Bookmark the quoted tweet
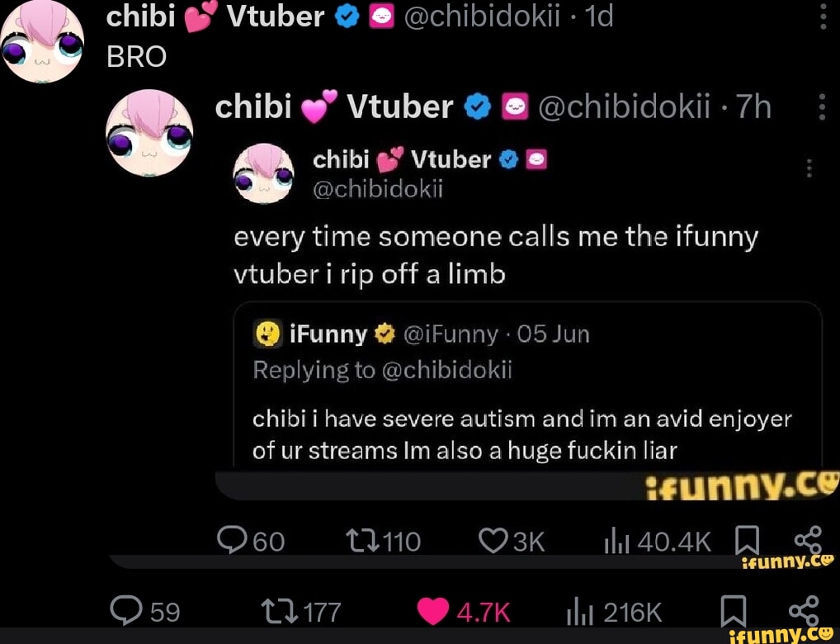The width and height of the screenshot is (840, 644). [x=746, y=540]
